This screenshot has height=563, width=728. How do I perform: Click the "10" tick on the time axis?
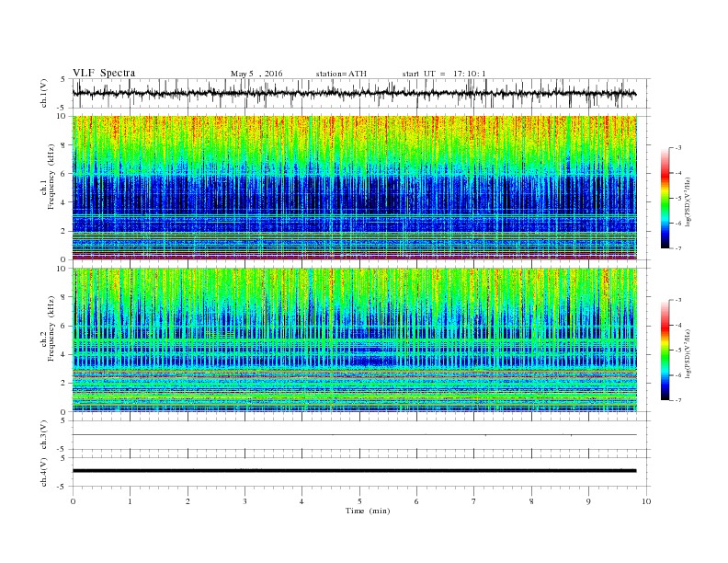tap(646, 501)
